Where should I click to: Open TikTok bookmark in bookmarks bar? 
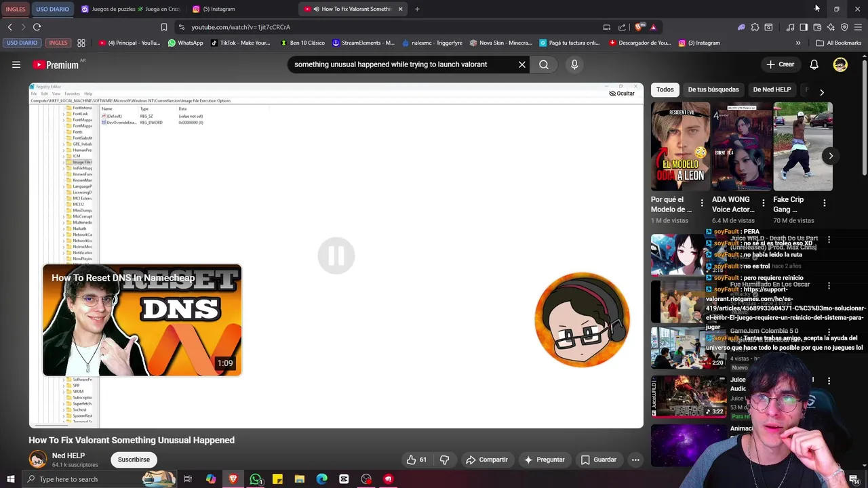click(x=241, y=43)
